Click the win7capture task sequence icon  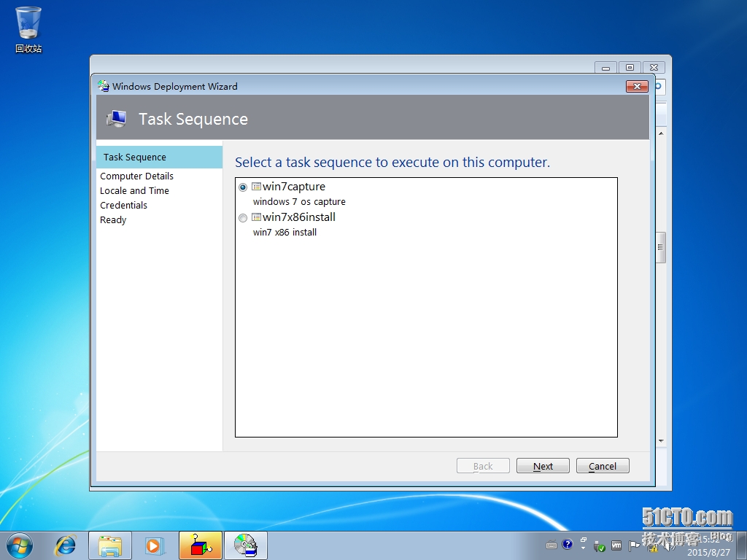[x=256, y=187]
